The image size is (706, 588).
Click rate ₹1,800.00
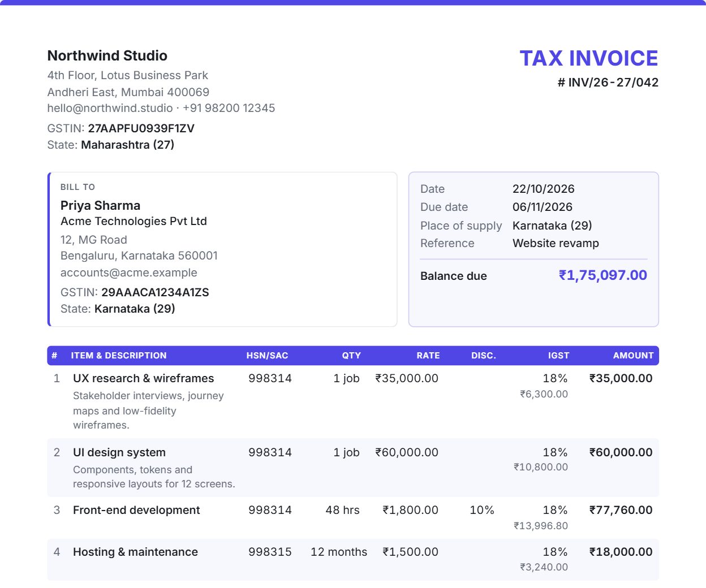click(x=410, y=510)
